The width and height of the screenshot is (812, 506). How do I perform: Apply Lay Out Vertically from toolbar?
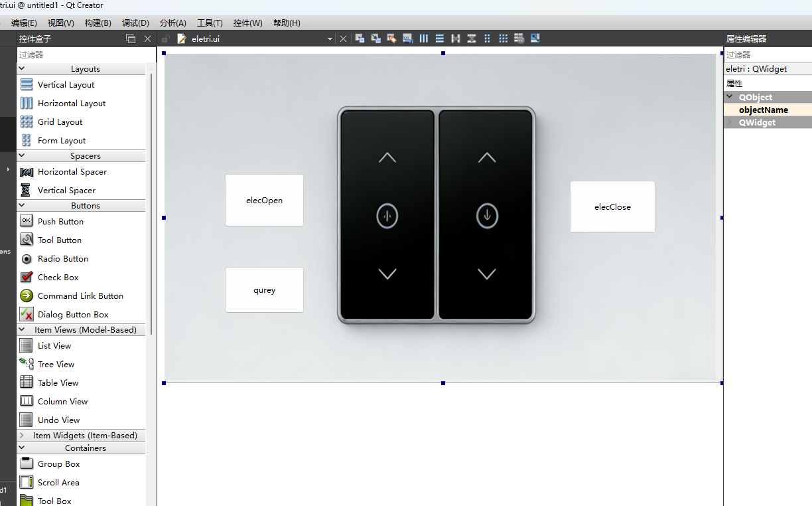coord(440,39)
